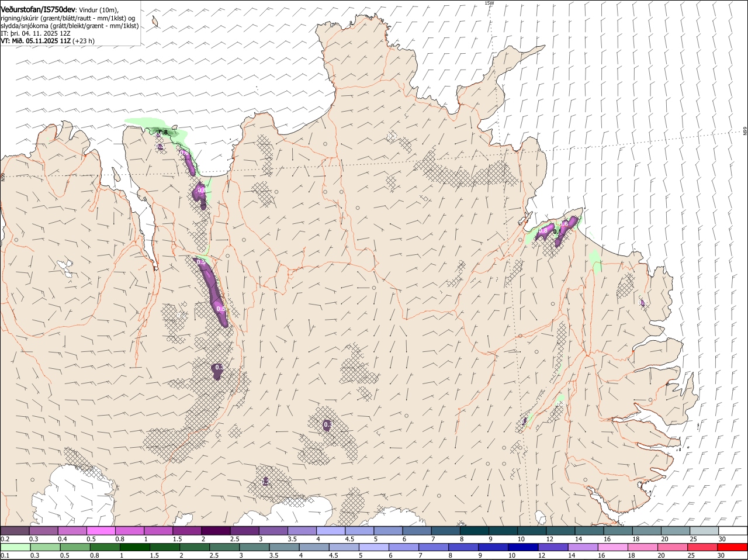Image resolution: width=748 pixels, height=560 pixels.
Task: Click lower scale violet swatch labeled 14
Action: pos(583,547)
